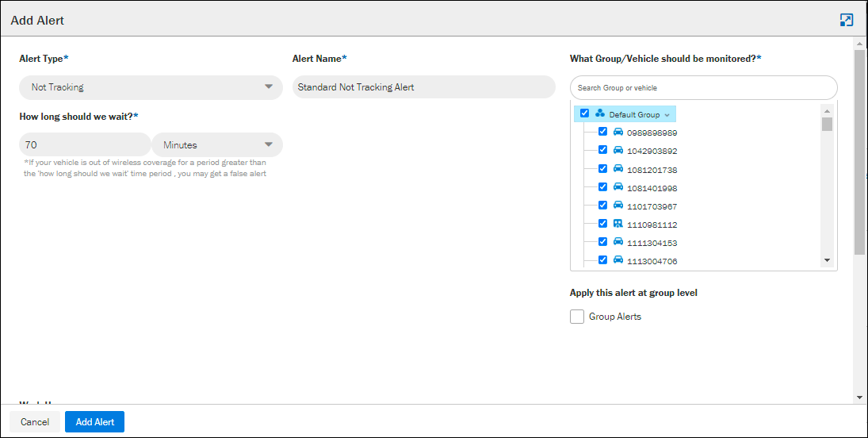Open the Alert Type dropdown
The height and width of the screenshot is (438, 868).
[151, 87]
